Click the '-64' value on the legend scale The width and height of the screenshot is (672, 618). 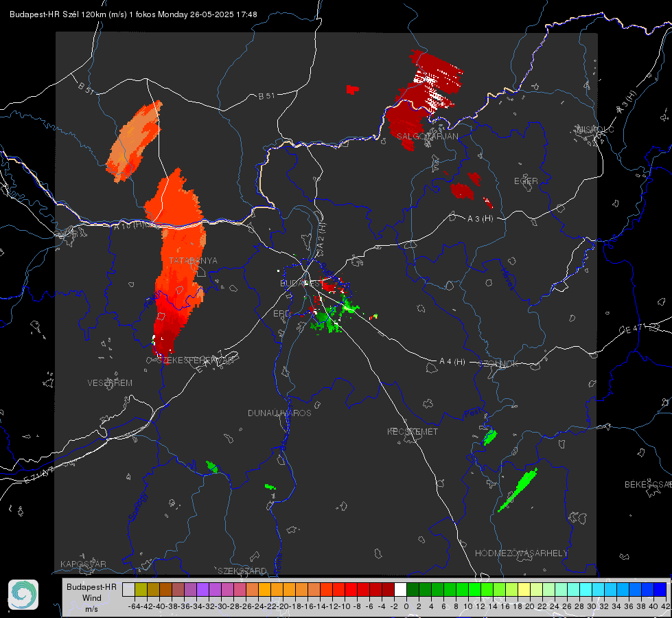[x=134, y=606]
